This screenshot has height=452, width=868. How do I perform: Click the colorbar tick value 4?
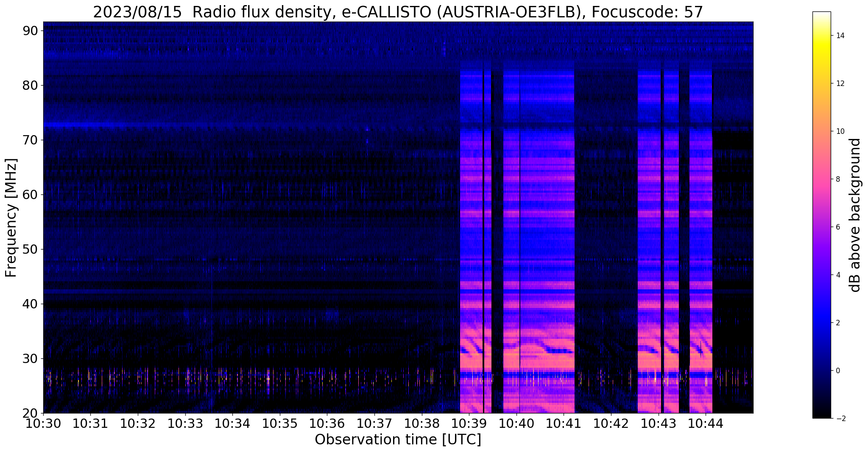click(x=837, y=275)
